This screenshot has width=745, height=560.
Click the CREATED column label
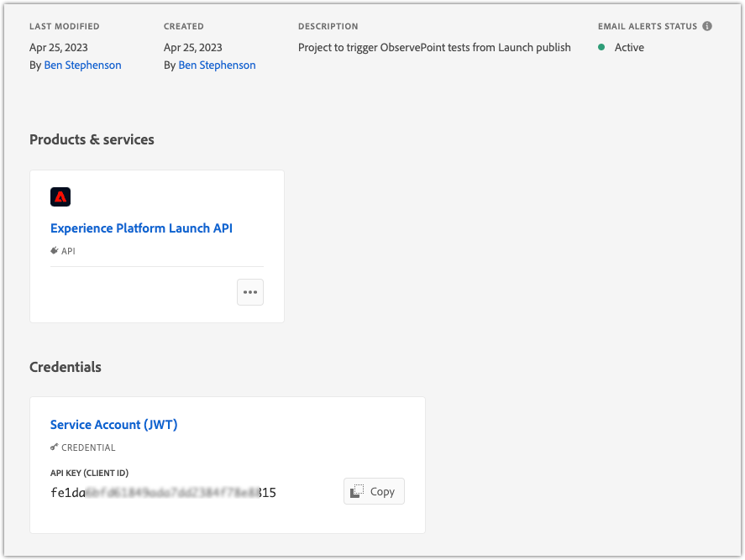tap(184, 26)
